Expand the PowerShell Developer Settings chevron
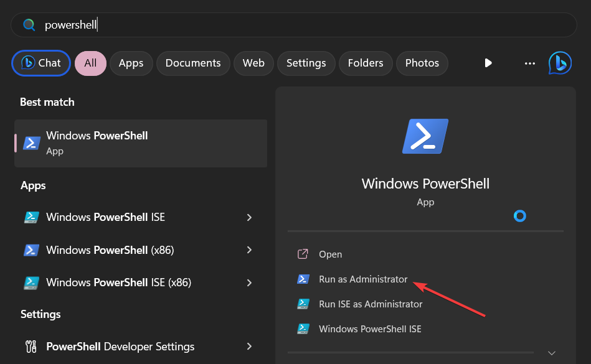The image size is (591, 364). 249,346
